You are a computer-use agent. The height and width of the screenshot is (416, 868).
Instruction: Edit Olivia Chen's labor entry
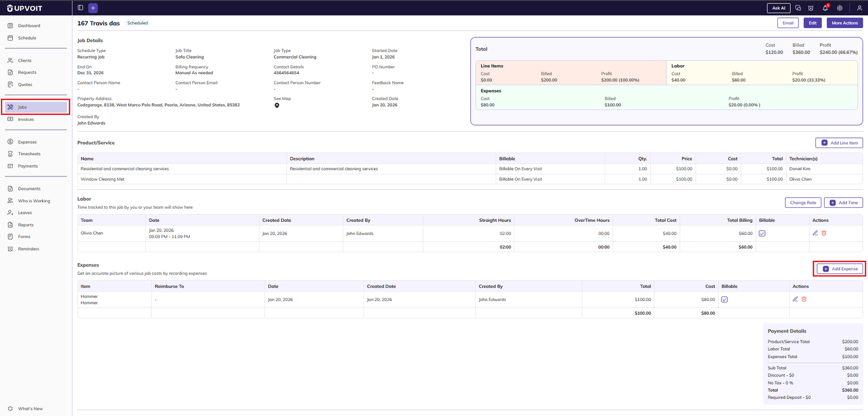tap(815, 233)
